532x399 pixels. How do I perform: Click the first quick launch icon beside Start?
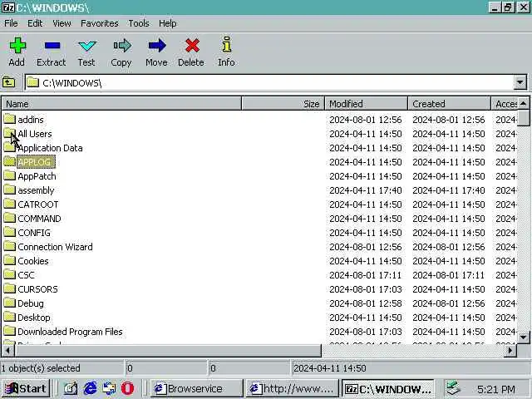[71, 388]
